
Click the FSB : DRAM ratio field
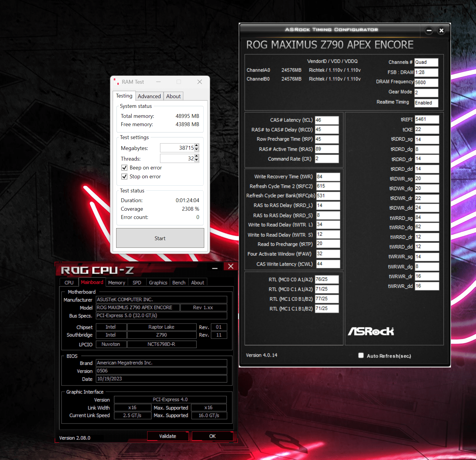426,72
